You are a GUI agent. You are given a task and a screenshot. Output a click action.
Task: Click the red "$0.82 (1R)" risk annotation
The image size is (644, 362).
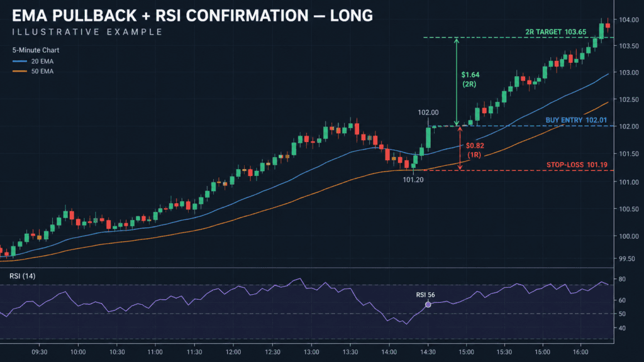475,150
